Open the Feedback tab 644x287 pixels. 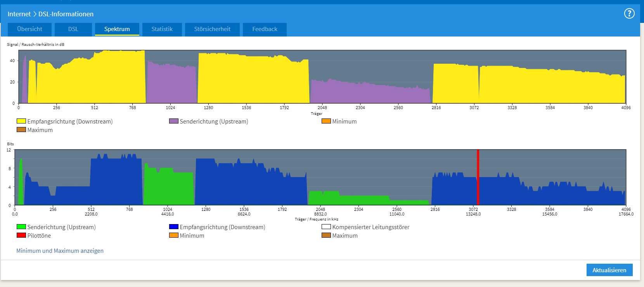265,29
